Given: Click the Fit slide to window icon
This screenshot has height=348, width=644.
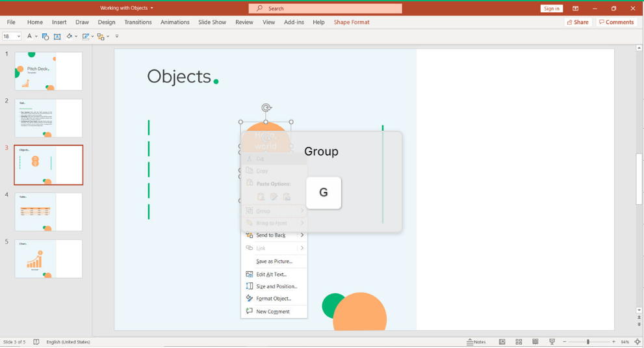Looking at the screenshot, I should pyautogui.click(x=638, y=342).
